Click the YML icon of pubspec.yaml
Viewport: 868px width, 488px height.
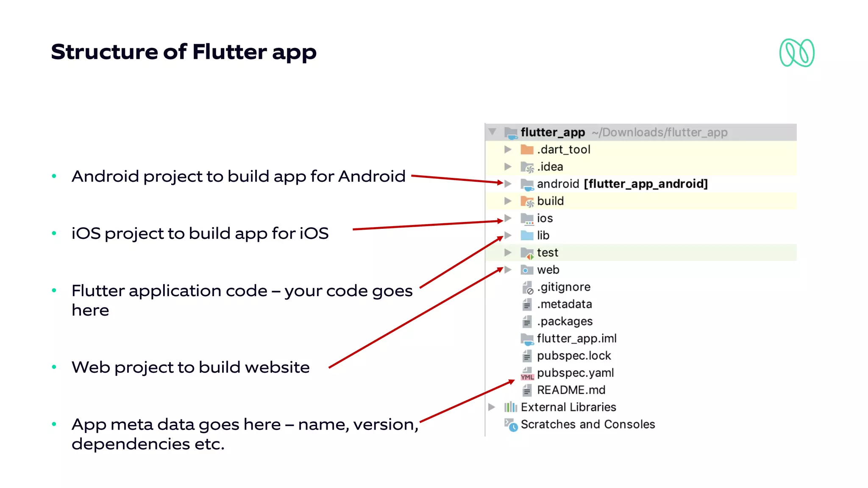[x=527, y=374]
